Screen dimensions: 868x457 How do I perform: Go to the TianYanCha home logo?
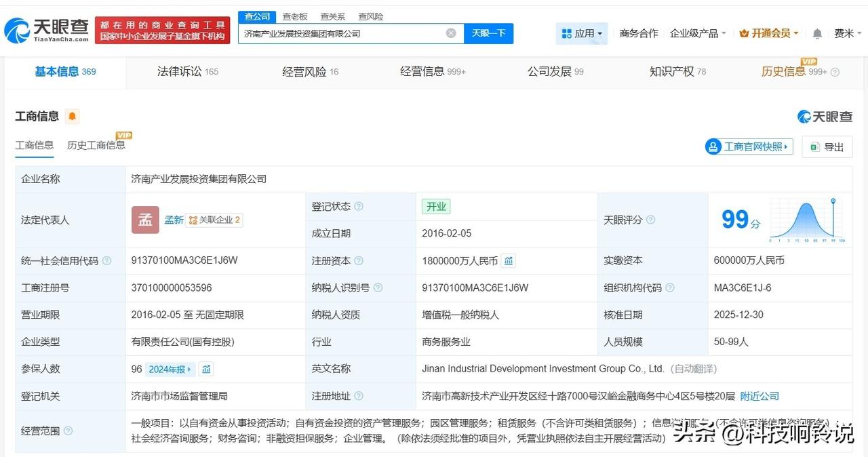pos(46,30)
